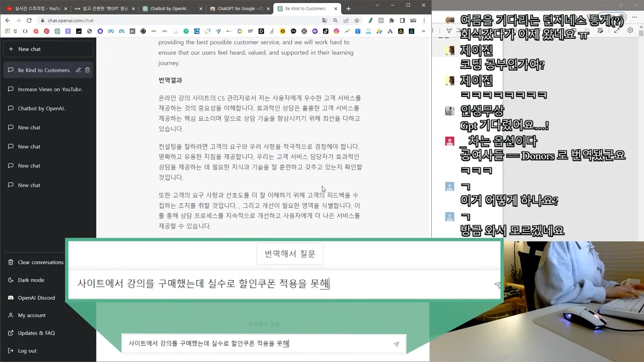
Task: Toggle Dark mode in the sidebar
Action: (x=32, y=280)
